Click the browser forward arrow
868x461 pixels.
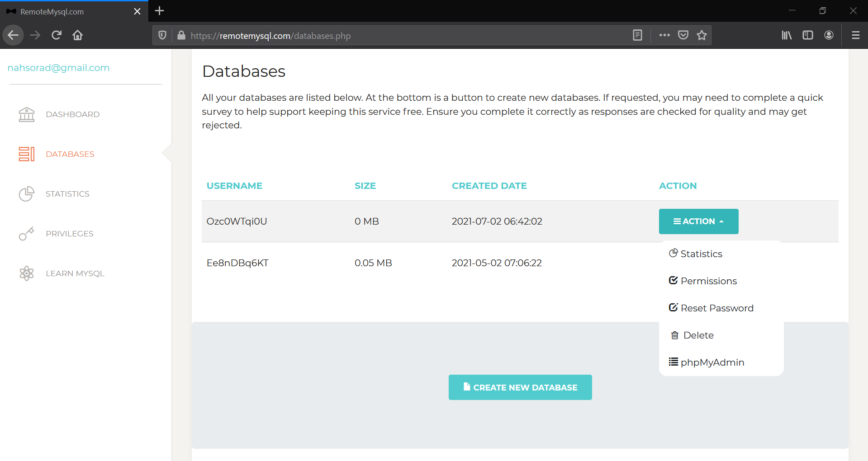35,35
